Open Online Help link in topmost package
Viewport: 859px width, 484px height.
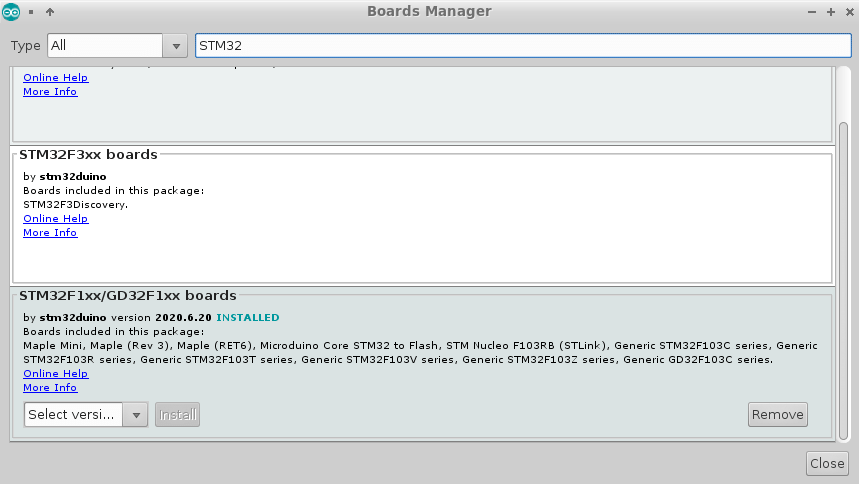[x=55, y=77]
